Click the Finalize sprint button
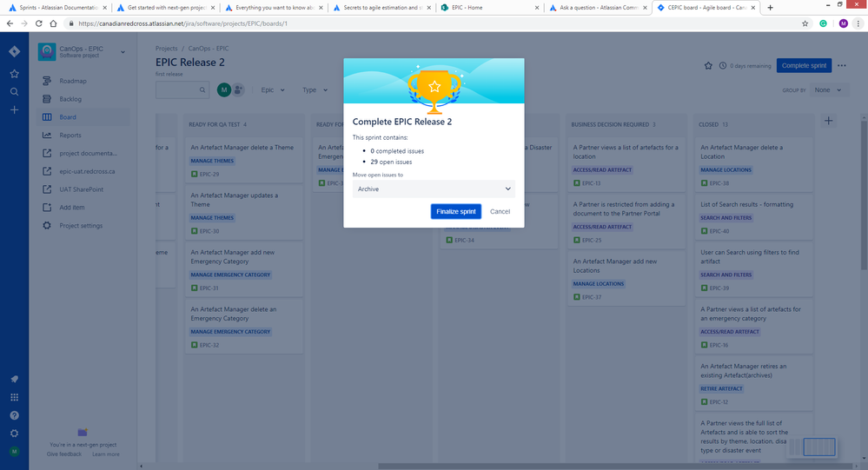Viewport: 868px width, 470px height. pos(455,211)
